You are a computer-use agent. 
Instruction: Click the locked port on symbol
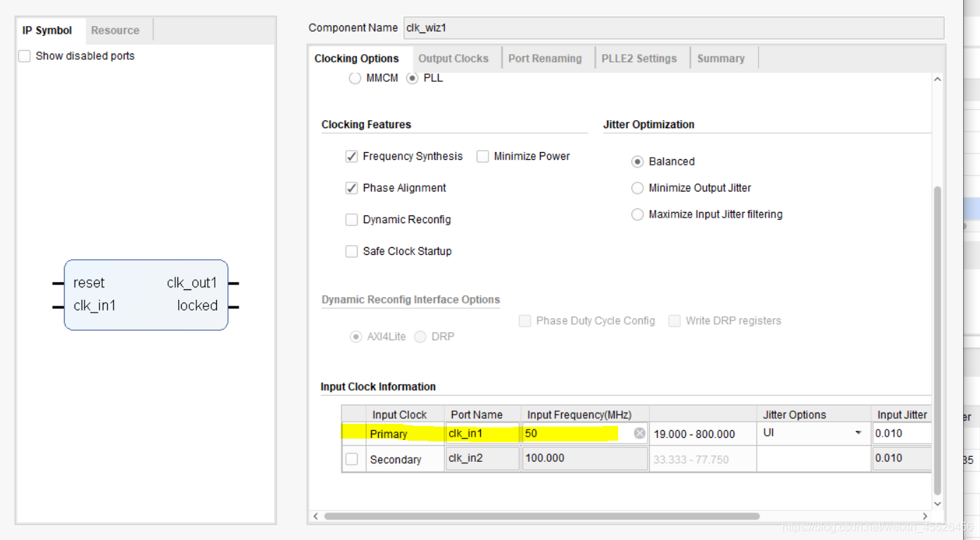tap(197, 306)
